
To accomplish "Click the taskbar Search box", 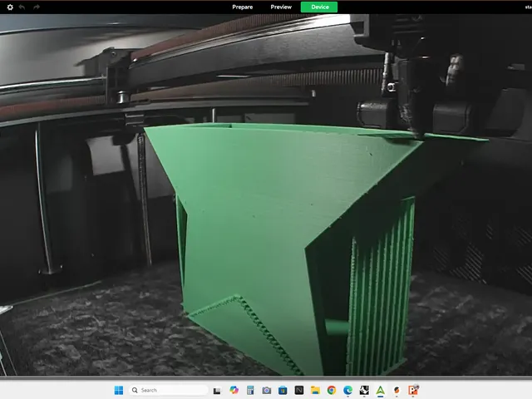I will coord(168,390).
